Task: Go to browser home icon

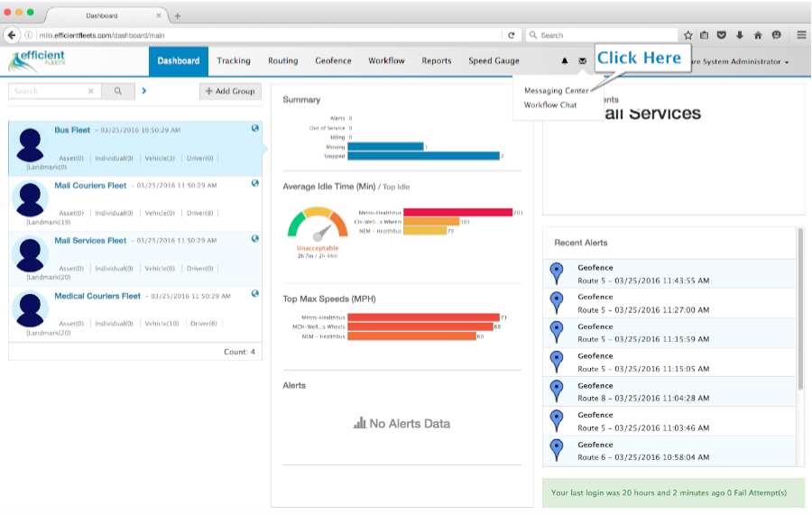Action: point(758,35)
